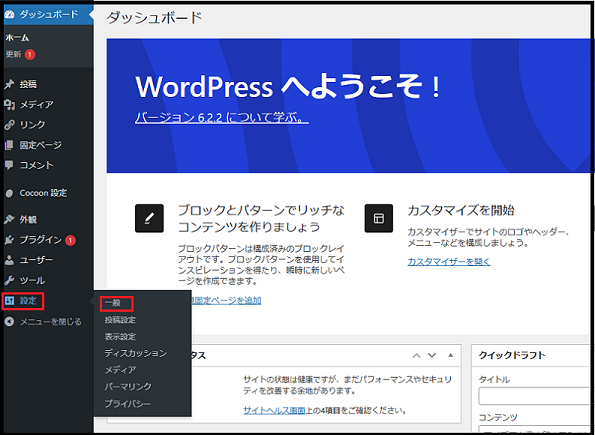Image resolution: width=595 pixels, height=435 pixels.
Task: Click the WordPress へようこそ! heading
Action: point(288,87)
